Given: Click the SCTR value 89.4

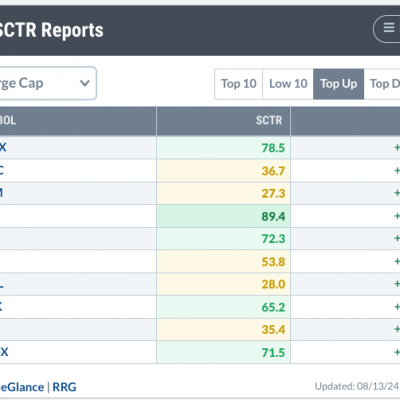Looking at the screenshot, I should tap(273, 216).
